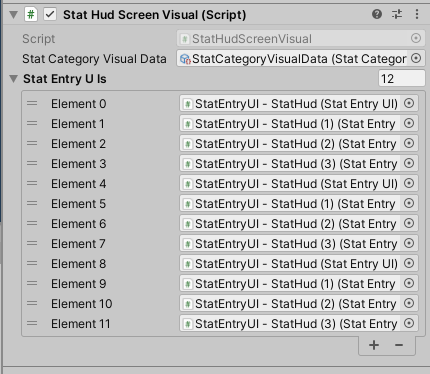Collapse the Stat Hud Screen Visual component
The image size is (430, 374).
click(x=13, y=15)
